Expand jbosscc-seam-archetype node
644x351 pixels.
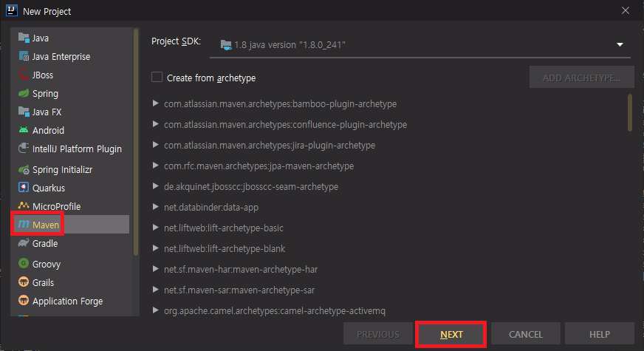click(155, 186)
